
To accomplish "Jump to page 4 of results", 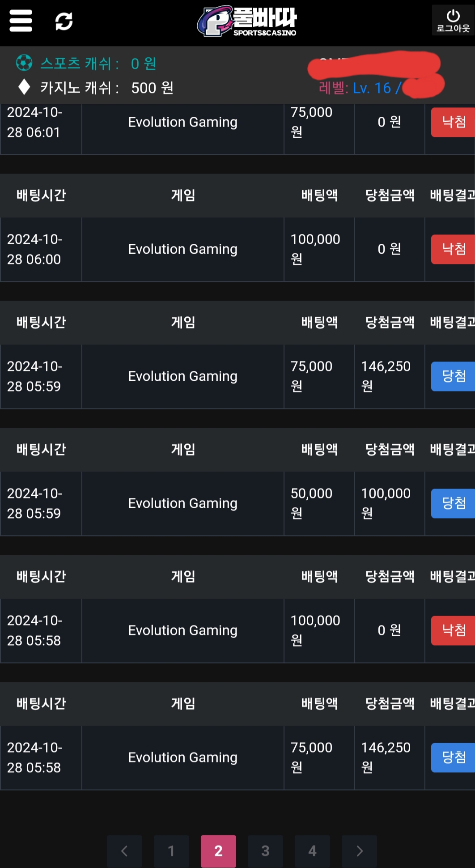I will tap(312, 851).
